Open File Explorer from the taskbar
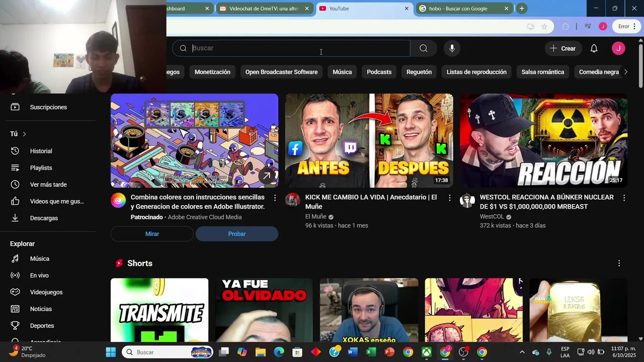The image size is (644, 362). (261, 352)
